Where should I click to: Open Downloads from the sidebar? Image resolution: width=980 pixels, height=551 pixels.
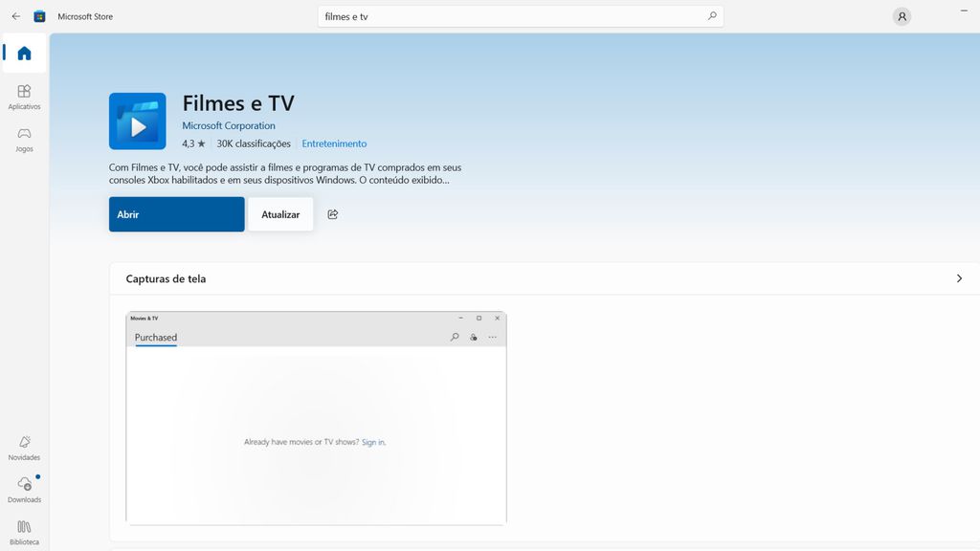(x=24, y=490)
